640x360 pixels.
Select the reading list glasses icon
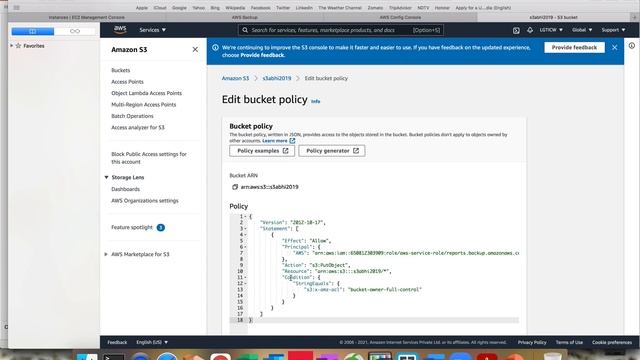pyautogui.click(x=75, y=31)
